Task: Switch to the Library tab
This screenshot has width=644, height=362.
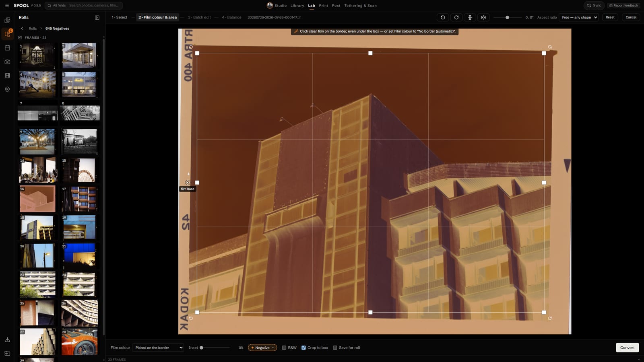Action: [297, 6]
